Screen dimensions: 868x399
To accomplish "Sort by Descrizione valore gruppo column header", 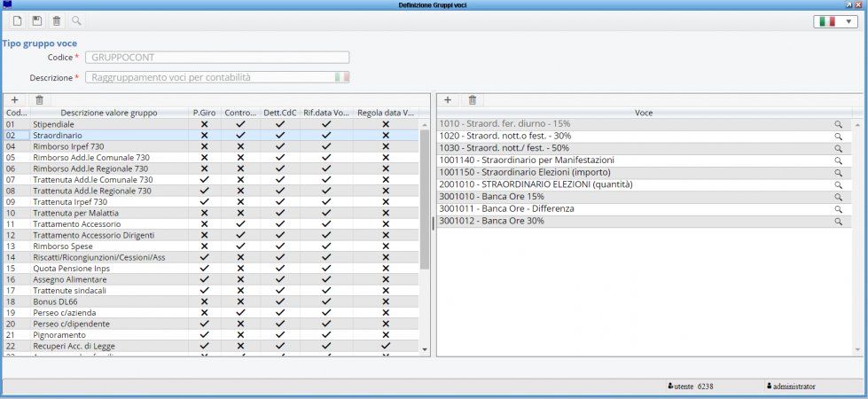I will pos(109,113).
